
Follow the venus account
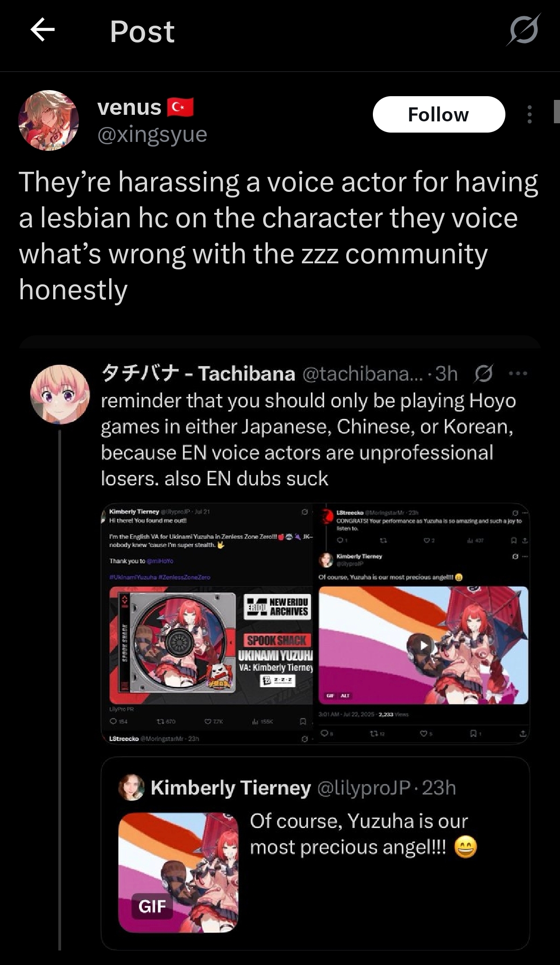pyautogui.click(x=439, y=114)
